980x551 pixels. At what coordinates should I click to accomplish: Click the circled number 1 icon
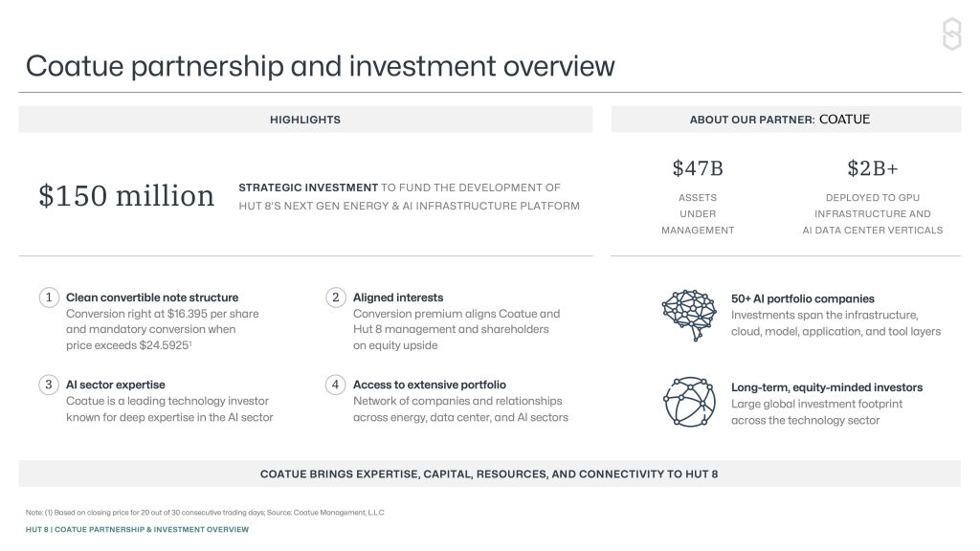(x=48, y=298)
